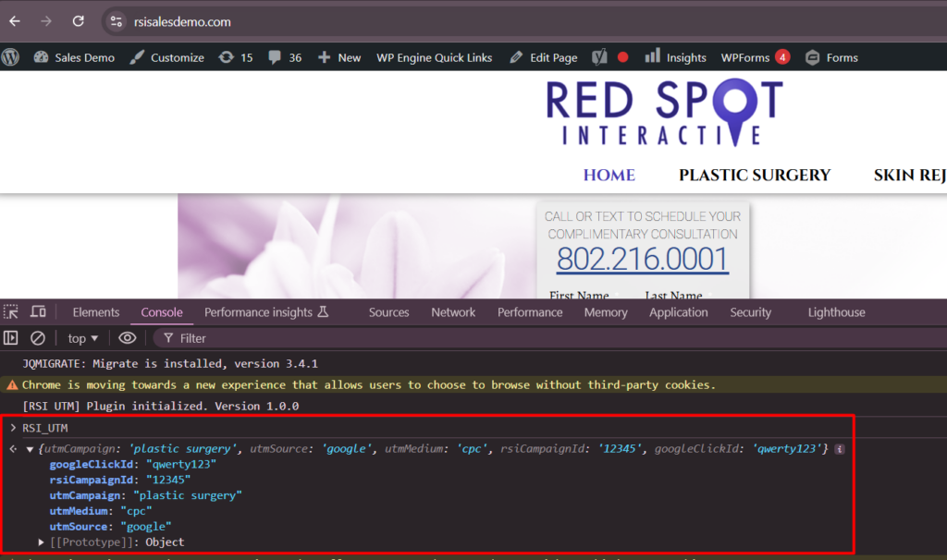Go back using browser back arrow
947x560 pixels.
pyautogui.click(x=15, y=22)
